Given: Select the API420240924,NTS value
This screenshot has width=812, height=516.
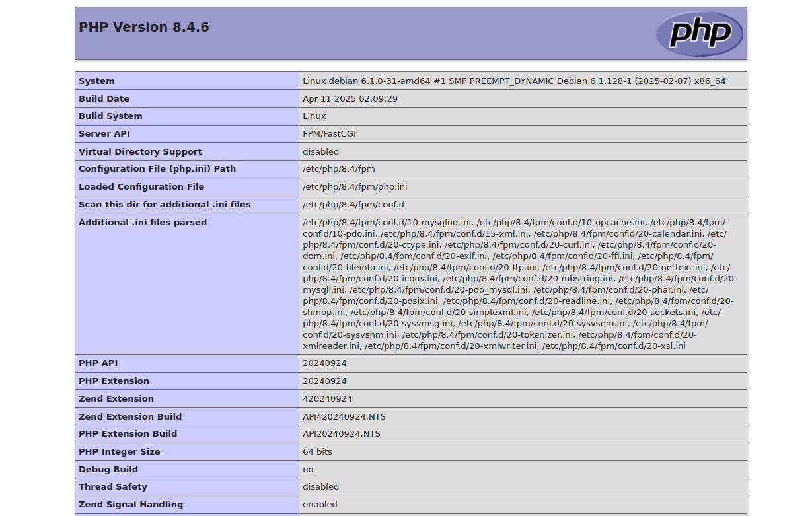Looking at the screenshot, I should pos(344,417).
